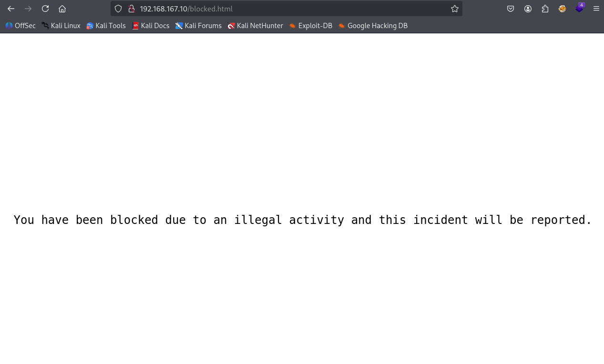Open the OffSec bookmark
This screenshot has width=604, height=364.
click(x=20, y=26)
